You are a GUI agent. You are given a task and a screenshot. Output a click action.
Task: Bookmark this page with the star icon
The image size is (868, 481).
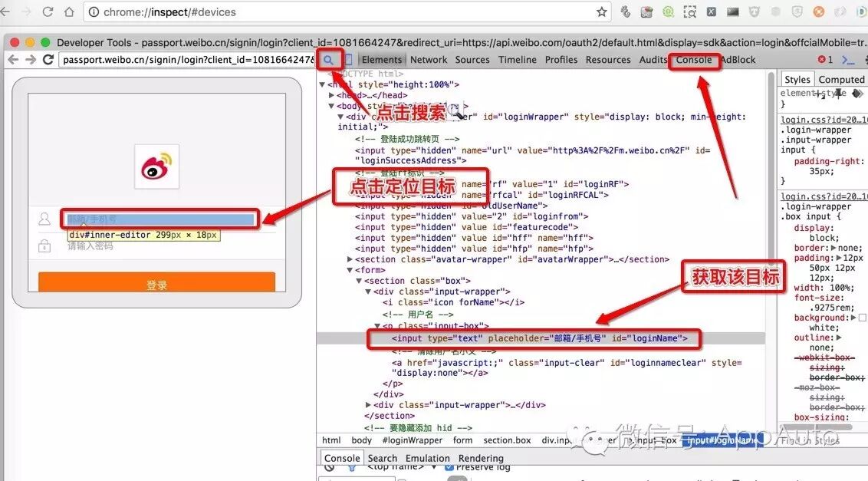point(602,12)
